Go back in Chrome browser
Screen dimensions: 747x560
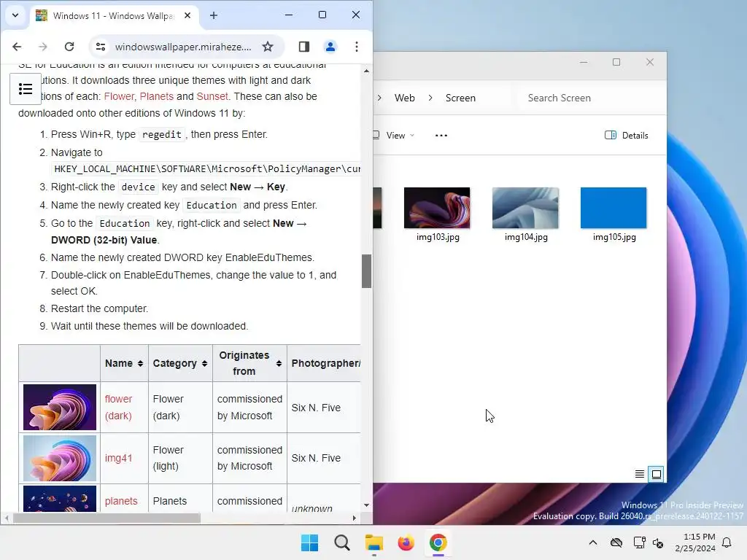[x=17, y=47]
